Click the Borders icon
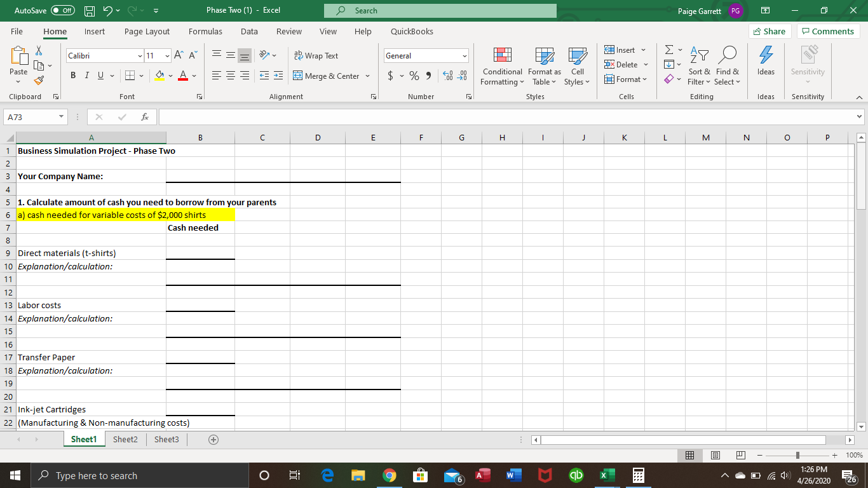Image resolution: width=868 pixels, height=488 pixels. tap(128, 76)
